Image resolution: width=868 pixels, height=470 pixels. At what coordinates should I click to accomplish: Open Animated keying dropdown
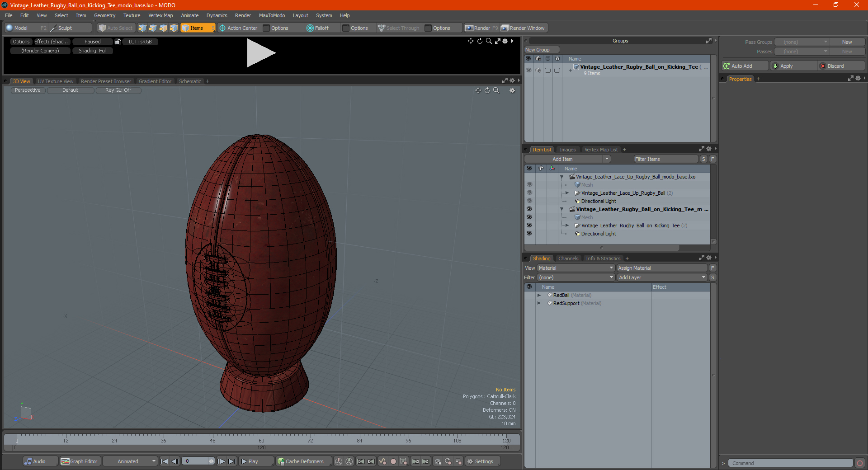point(130,461)
